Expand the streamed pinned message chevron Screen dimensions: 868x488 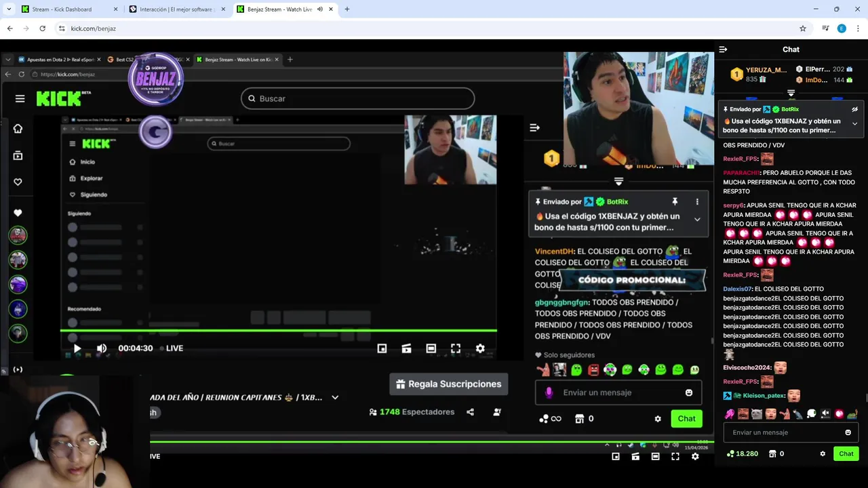pyautogui.click(x=697, y=219)
